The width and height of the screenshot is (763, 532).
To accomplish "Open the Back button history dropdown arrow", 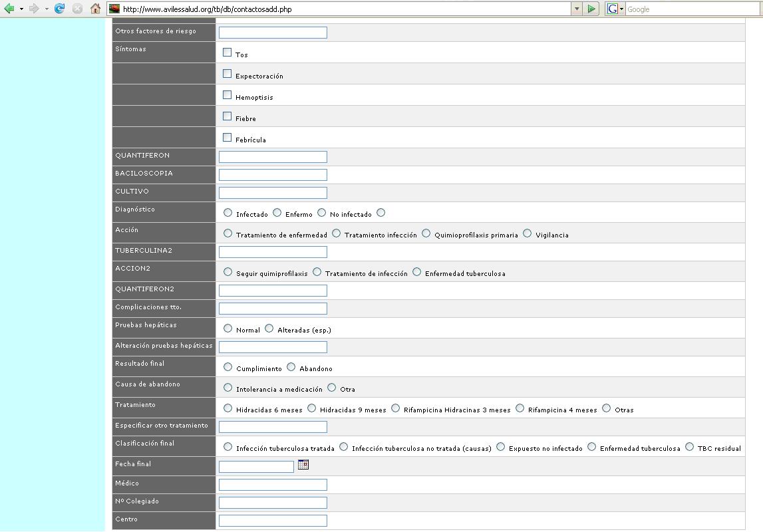I will point(21,9).
